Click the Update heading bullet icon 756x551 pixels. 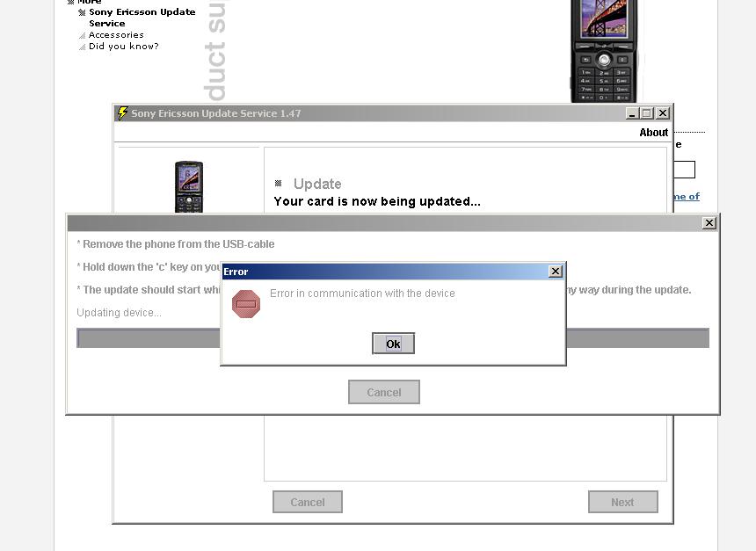(x=278, y=183)
